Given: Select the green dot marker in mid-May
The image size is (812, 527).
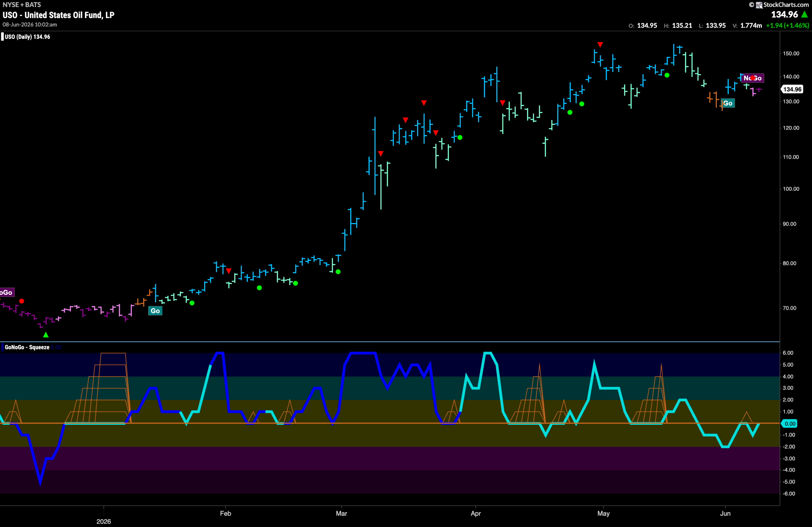Looking at the screenshot, I should [667, 75].
